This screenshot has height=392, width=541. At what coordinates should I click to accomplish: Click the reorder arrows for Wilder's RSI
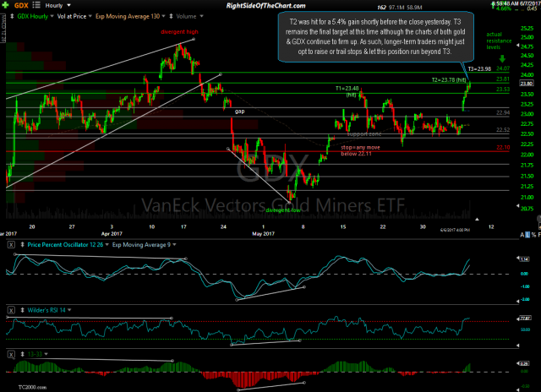(x=23, y=310)
